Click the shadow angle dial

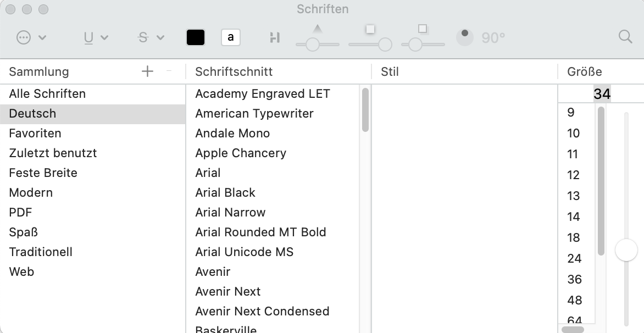point(465,37)
